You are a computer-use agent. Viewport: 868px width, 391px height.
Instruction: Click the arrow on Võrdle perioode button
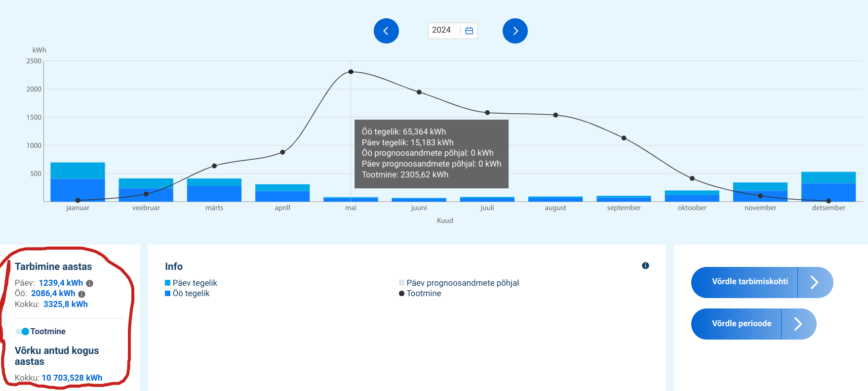(798, 324)
